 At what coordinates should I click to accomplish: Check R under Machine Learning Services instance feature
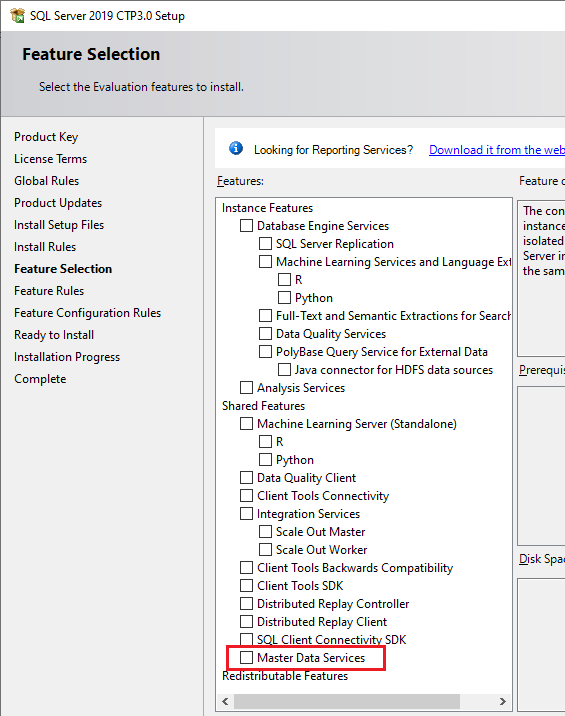[285, 279]
